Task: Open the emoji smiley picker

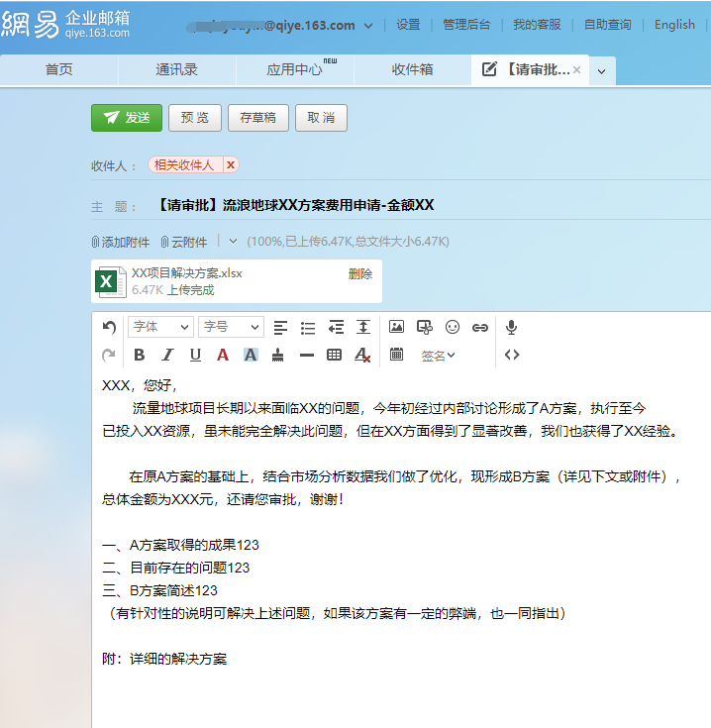Action: tap(453, 327)
